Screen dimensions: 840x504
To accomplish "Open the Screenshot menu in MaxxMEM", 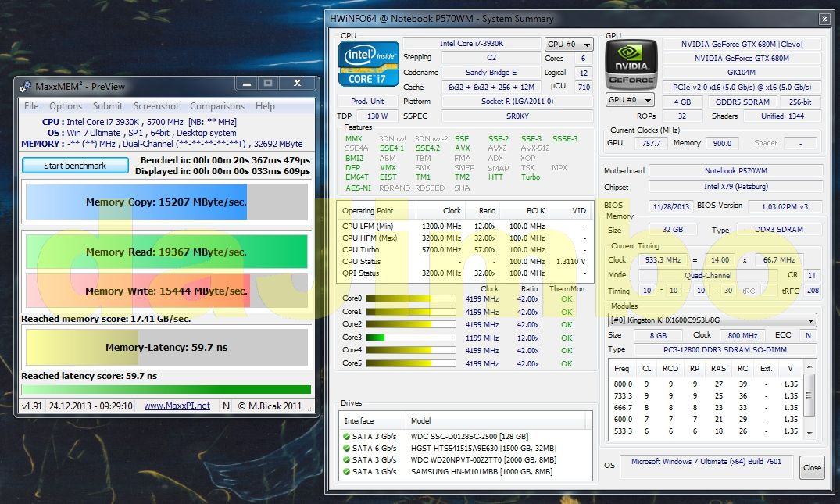I will click(x=156, y=106).
